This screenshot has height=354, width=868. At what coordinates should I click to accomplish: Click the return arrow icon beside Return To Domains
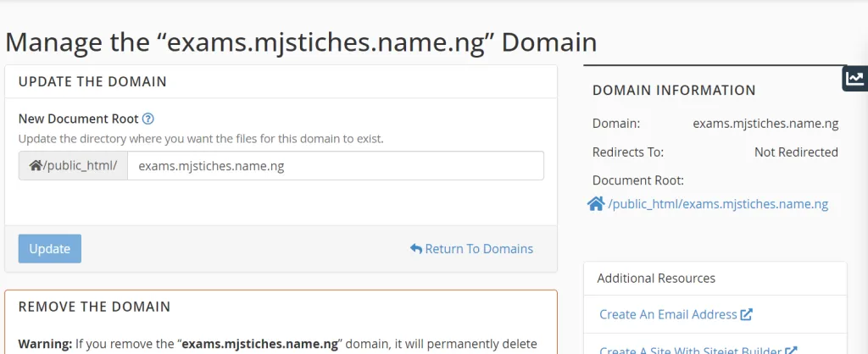point(415,249)
